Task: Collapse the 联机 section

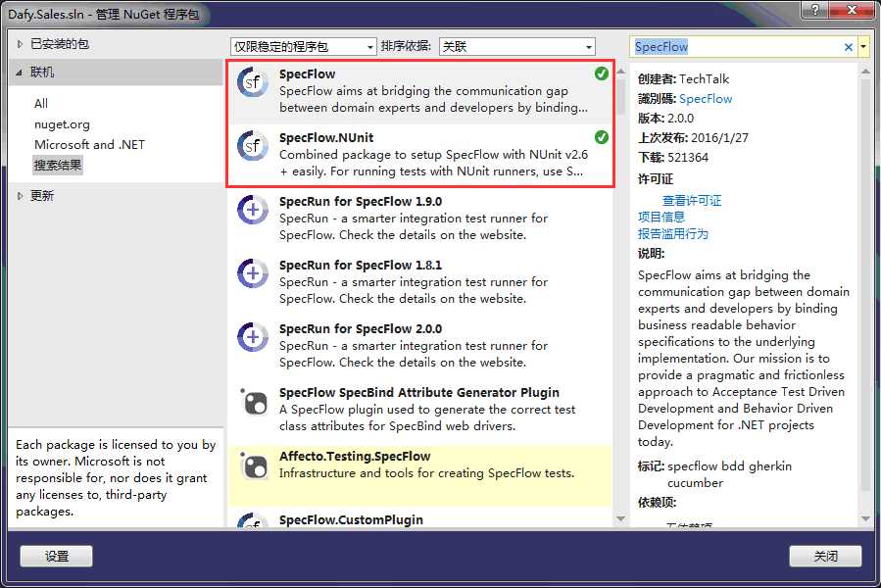Action: 21,73
